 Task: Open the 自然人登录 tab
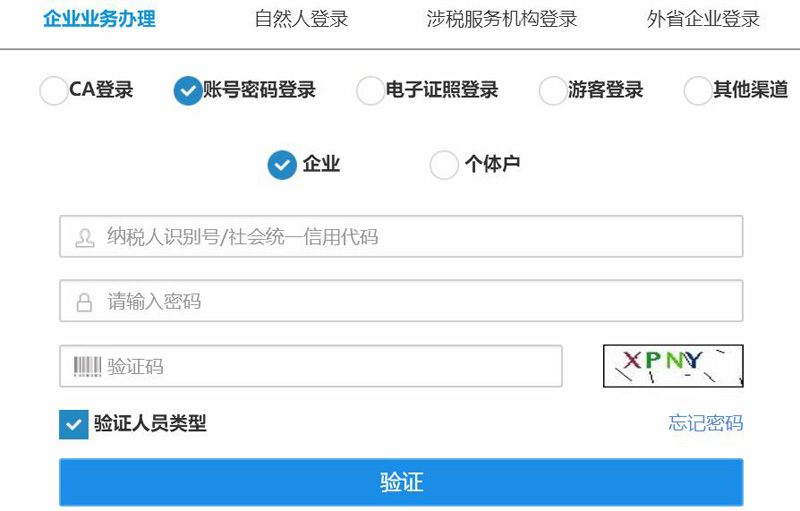coord(301,19)
